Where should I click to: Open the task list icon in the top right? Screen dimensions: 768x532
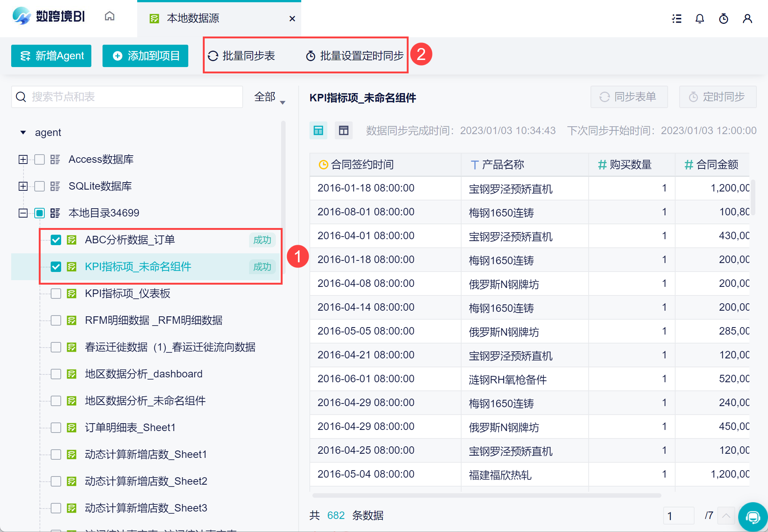(677, 19)
